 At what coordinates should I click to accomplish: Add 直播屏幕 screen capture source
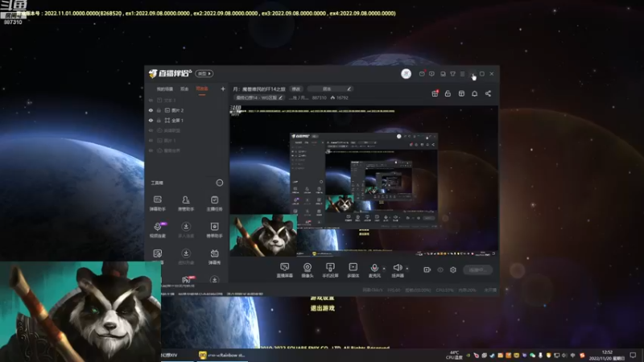pyautogui.click(x=285, y=270)
